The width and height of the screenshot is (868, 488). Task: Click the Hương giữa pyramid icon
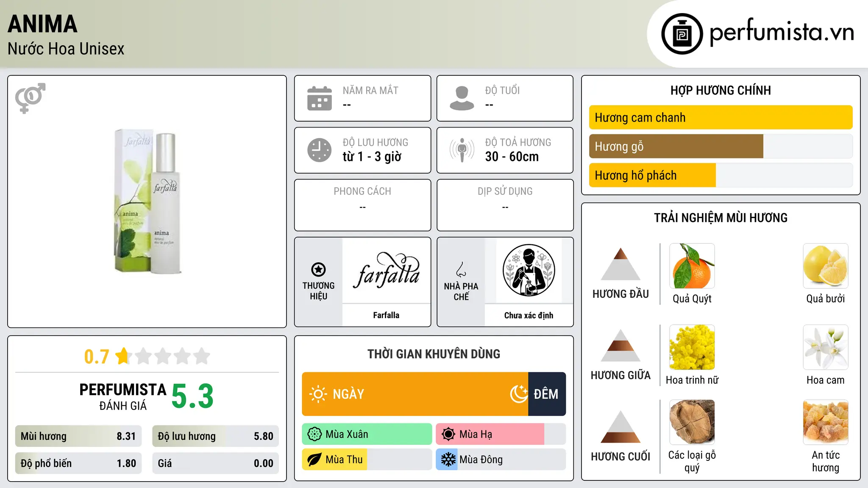(x=620, y=345)
